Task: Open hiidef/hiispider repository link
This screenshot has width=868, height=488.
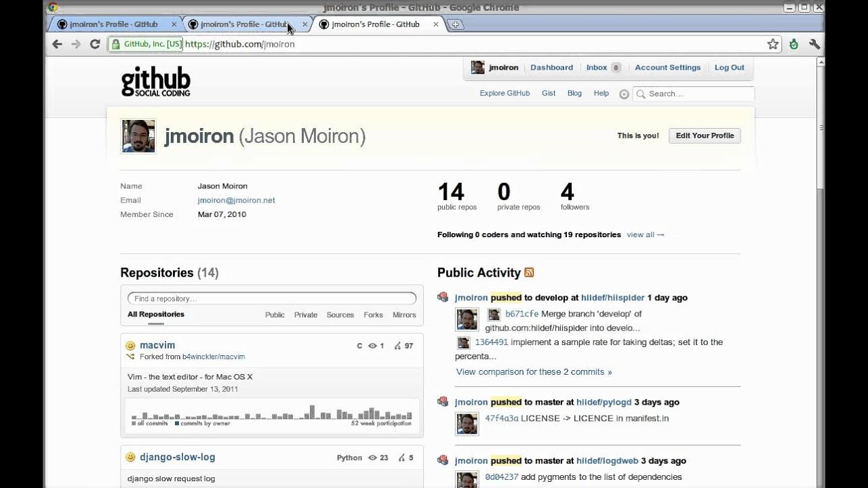Action: (613, 298)
